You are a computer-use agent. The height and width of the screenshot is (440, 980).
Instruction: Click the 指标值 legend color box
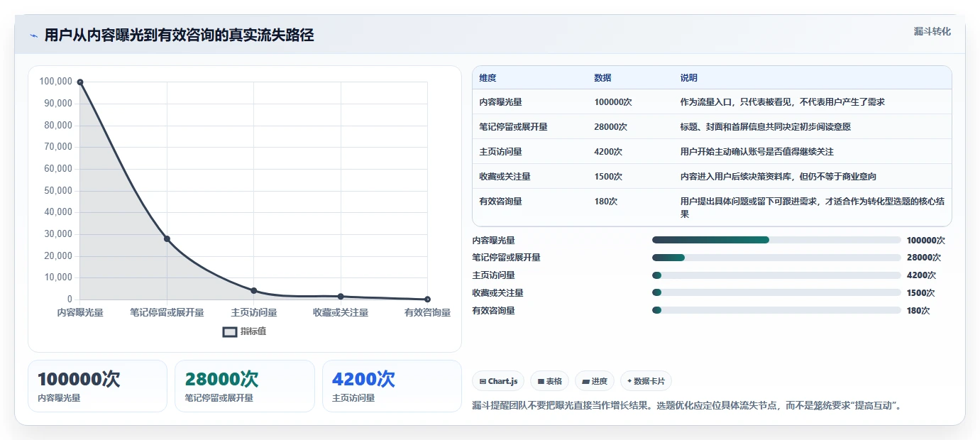point(230,331)
